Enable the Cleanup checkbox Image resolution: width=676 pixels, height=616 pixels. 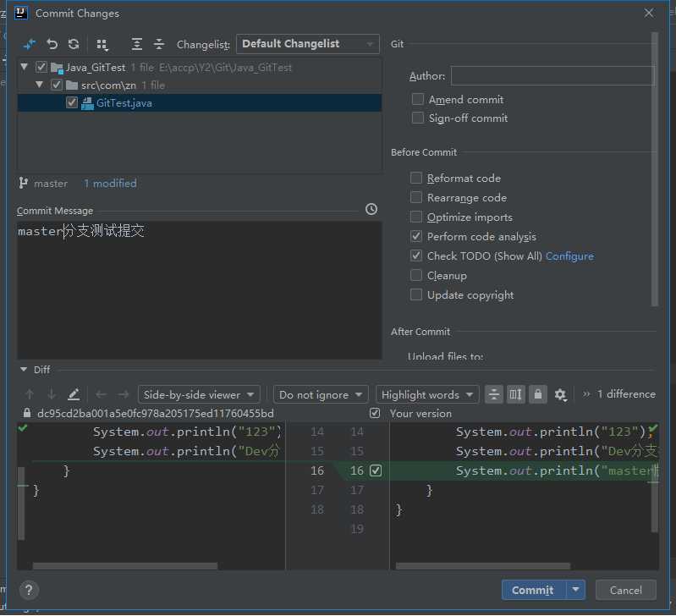(x=416, y=275)
